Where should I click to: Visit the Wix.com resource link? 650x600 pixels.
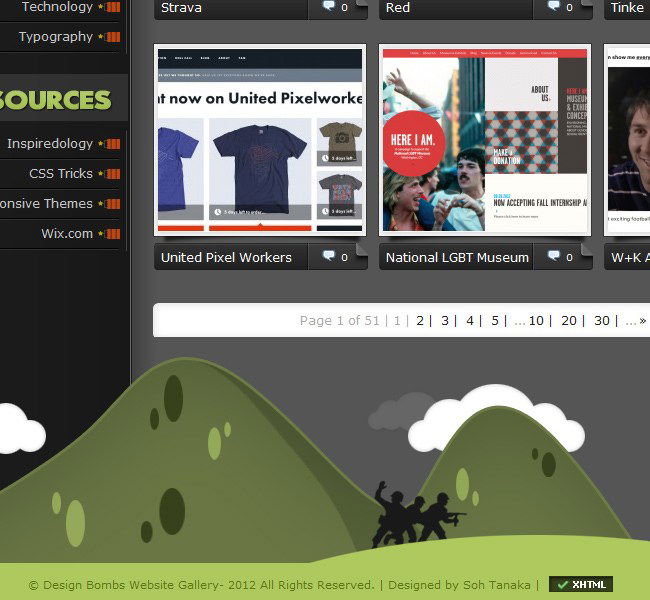(67, 233)
